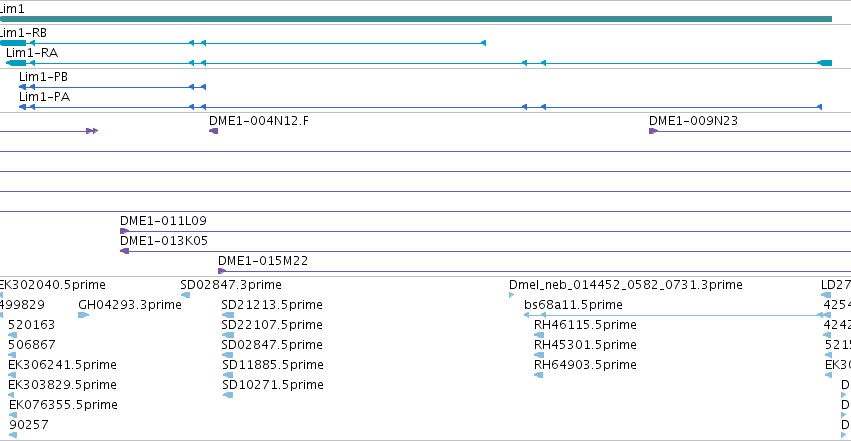
Task: Click the DME1-009N23 start arrow glyph
Action: click(653, 131)
